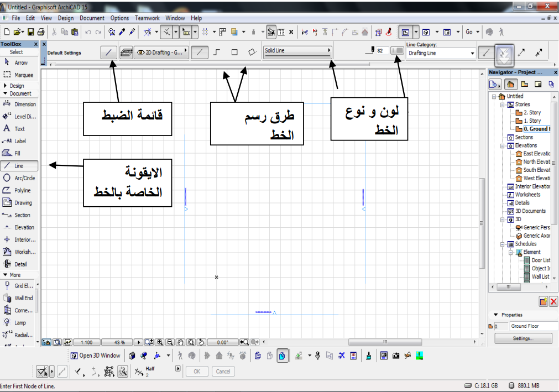The width and height of the screenshot is (559, 392).
Task: Open the Teamwork menu
Action: coord(147,18)
